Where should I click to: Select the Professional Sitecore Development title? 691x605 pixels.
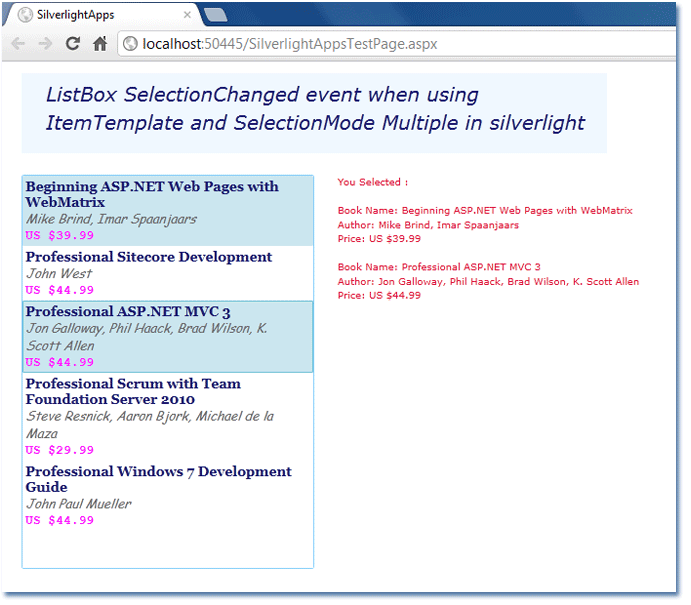[x=149, y=257]
